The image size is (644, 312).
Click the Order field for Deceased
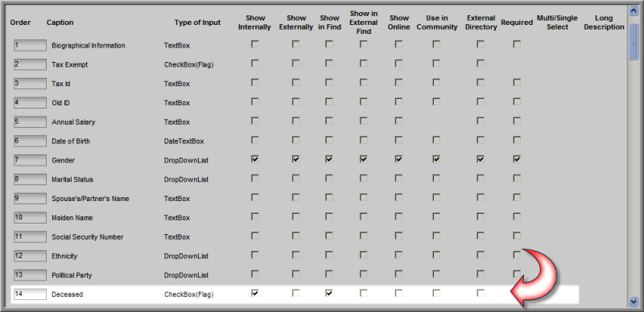point(30,294)
